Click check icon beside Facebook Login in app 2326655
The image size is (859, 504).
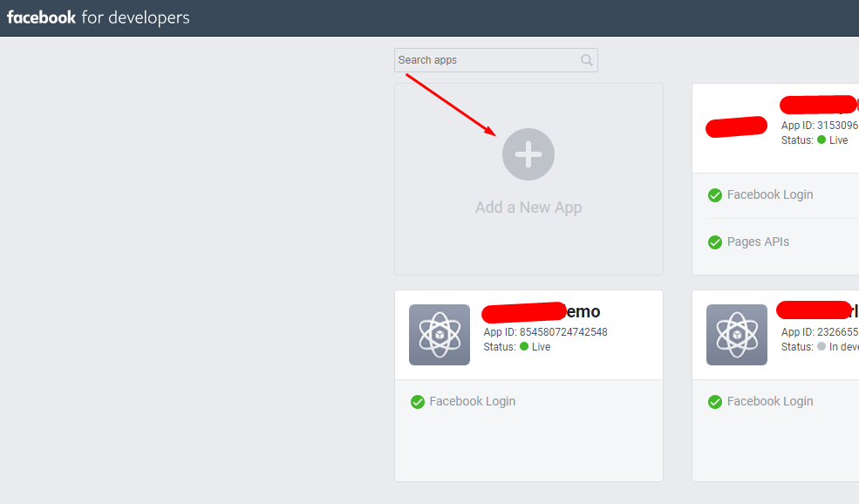pyautogui.click(x=715, y=402)
